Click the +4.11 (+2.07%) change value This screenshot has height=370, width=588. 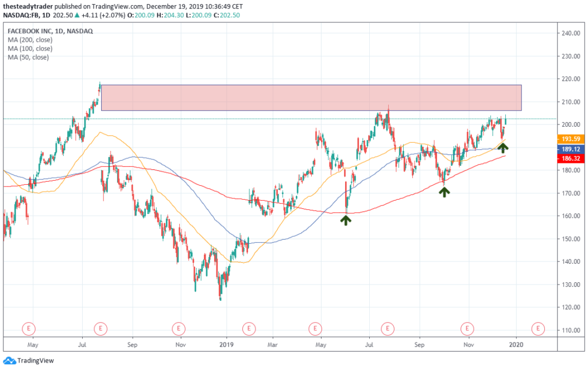[x=103, y=15]
